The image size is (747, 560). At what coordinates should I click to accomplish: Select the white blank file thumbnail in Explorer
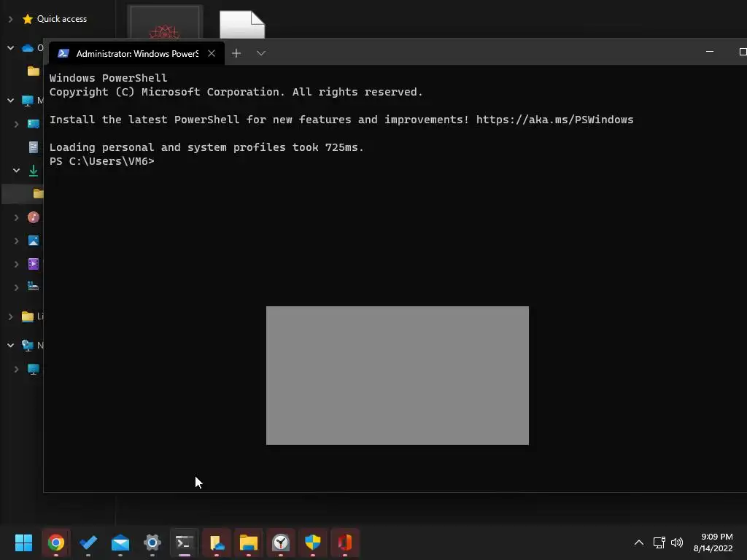[x=242, y=24]
